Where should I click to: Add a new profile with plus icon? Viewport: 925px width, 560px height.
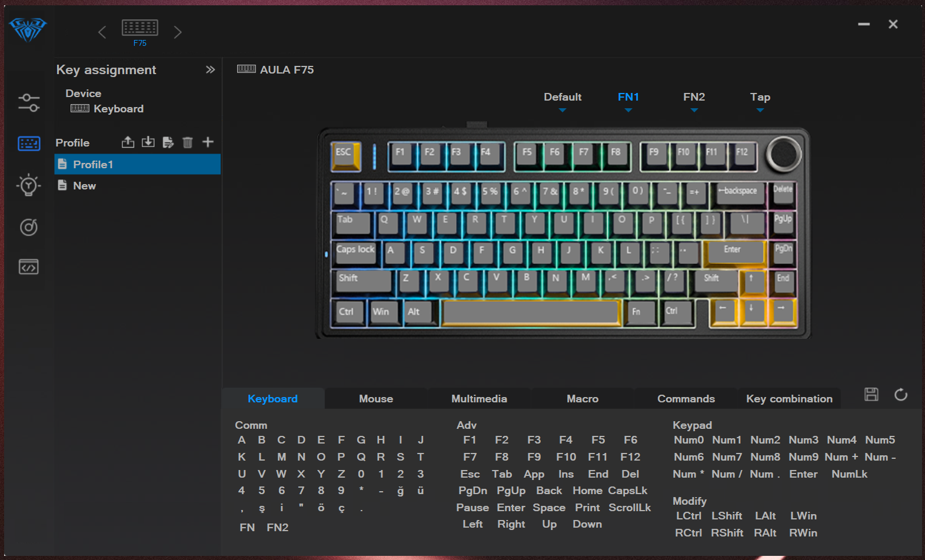[208, 142]
